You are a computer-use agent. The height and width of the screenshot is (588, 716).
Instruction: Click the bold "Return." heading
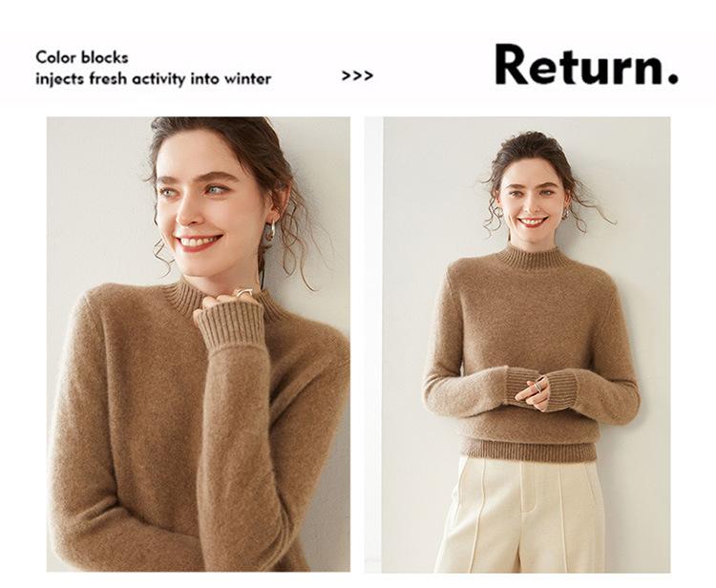coord(586,65)
